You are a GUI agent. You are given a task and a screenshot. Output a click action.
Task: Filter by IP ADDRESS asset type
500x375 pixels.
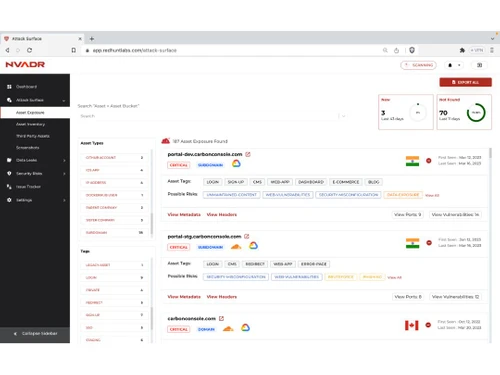pos(114,182)
